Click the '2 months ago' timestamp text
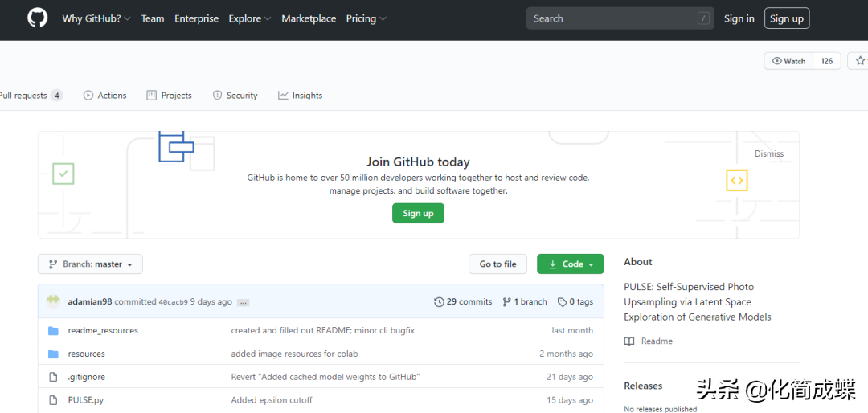Screen dimensions: 868x413 click(x=567, y=354)
